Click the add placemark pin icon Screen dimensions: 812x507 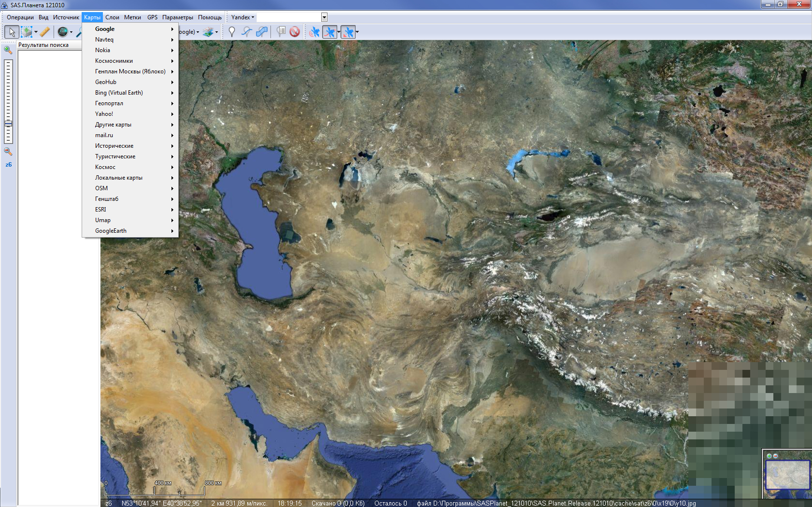[x=232, y=32]
